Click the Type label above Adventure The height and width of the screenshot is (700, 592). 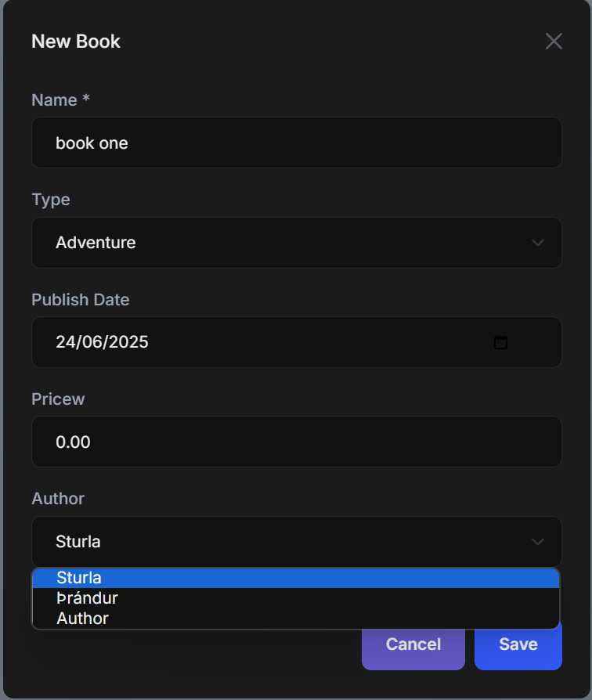(51, 200)
